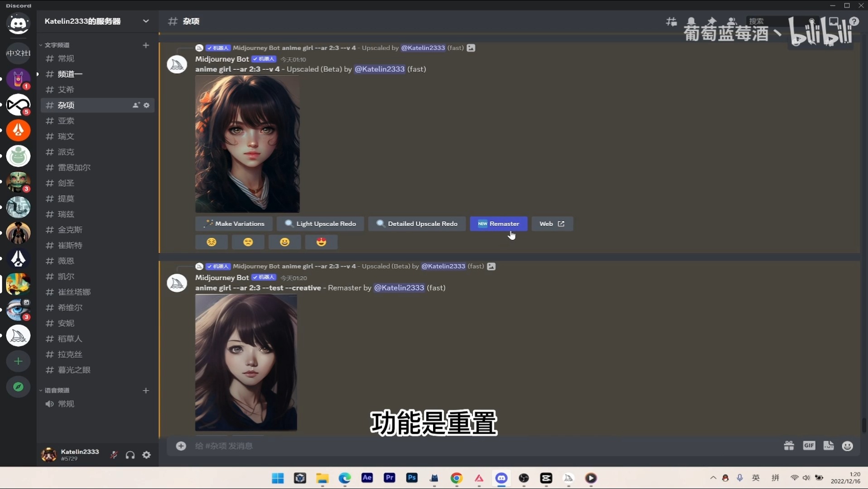
Task: Collapse the 语音频道 category
Action: click(x=57, y=390)
